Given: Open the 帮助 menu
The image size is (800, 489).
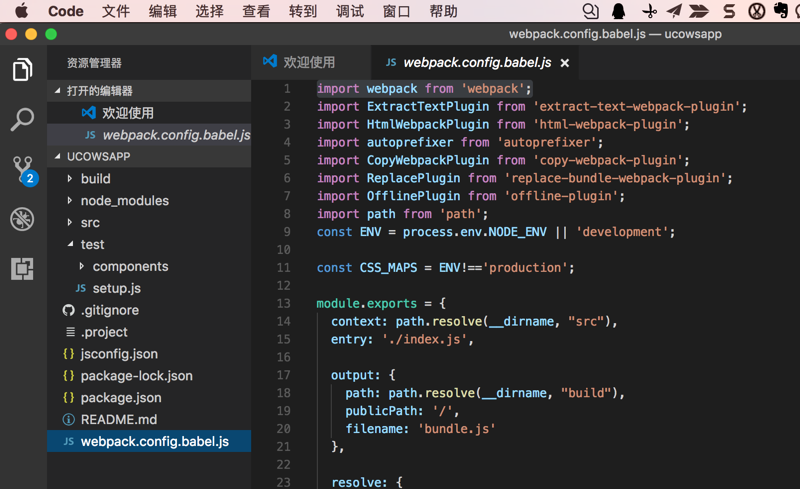Looking at the screenshot, I should [x=443, y=11].
